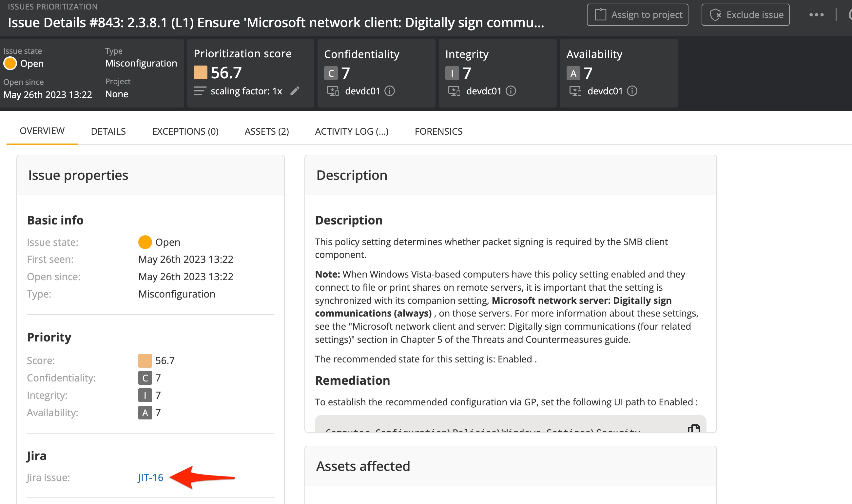852x504 pixels.
Task: Switch to the Exceptions (0) tab
Action: (x=185, y=131)
